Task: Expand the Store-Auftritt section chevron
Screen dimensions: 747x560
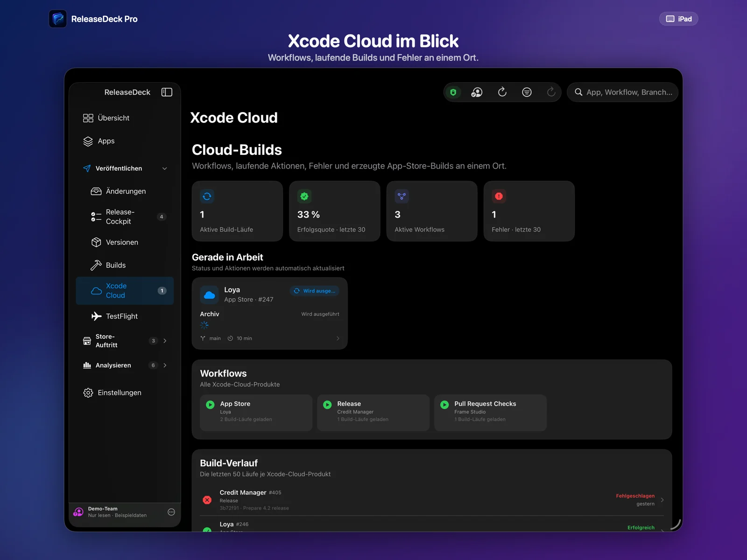Action: [x=165, y=341]
